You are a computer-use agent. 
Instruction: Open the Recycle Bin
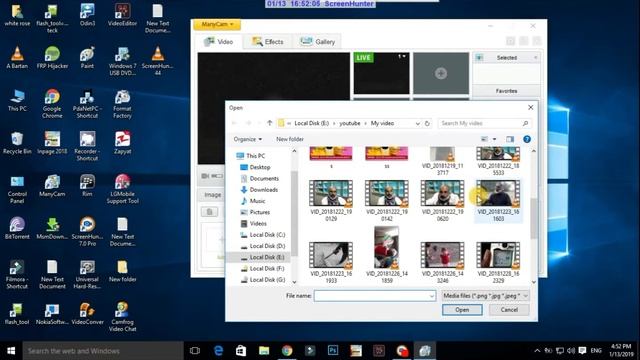(17, 143)
